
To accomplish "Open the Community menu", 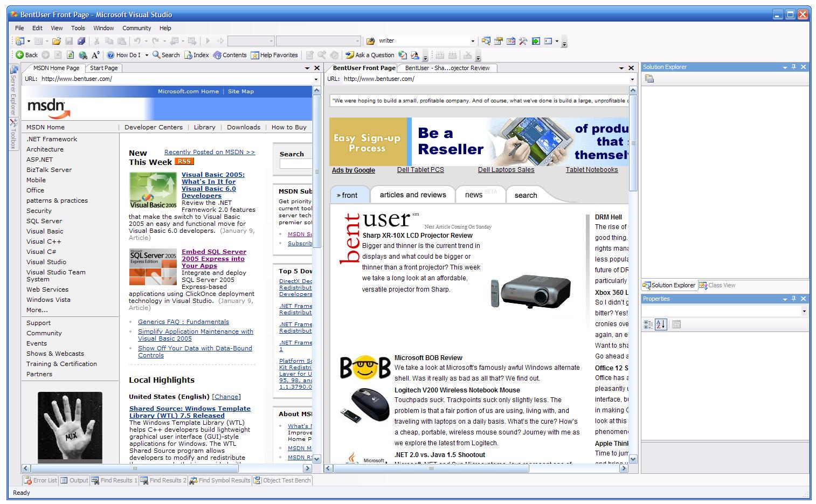I will 137,28.
